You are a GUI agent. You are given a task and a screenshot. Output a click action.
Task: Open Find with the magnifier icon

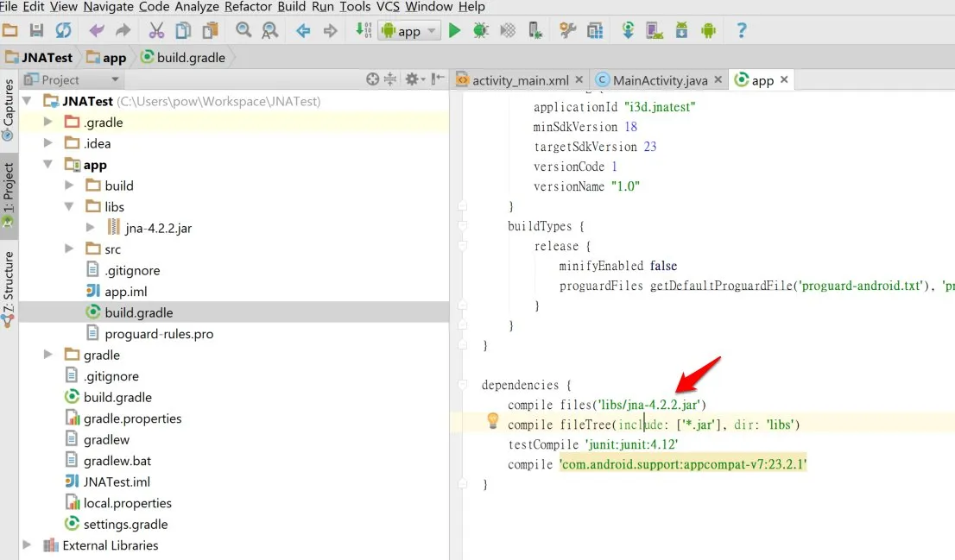pos(243,30)
